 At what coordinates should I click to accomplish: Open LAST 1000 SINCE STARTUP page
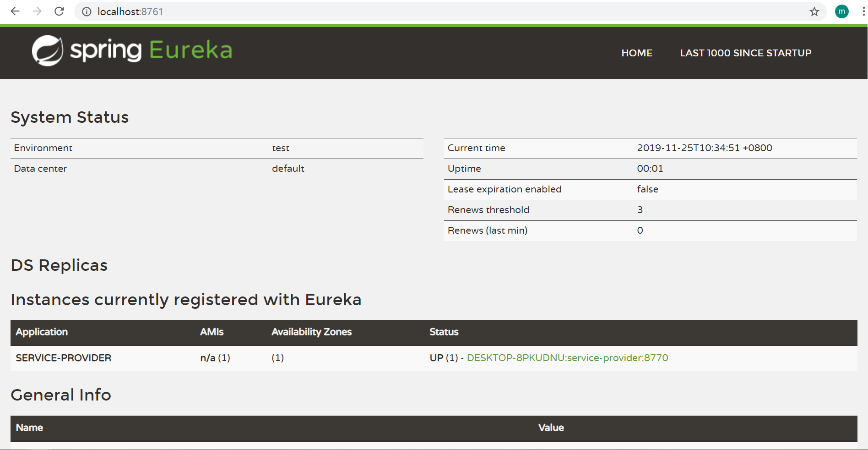coord(745,53)
